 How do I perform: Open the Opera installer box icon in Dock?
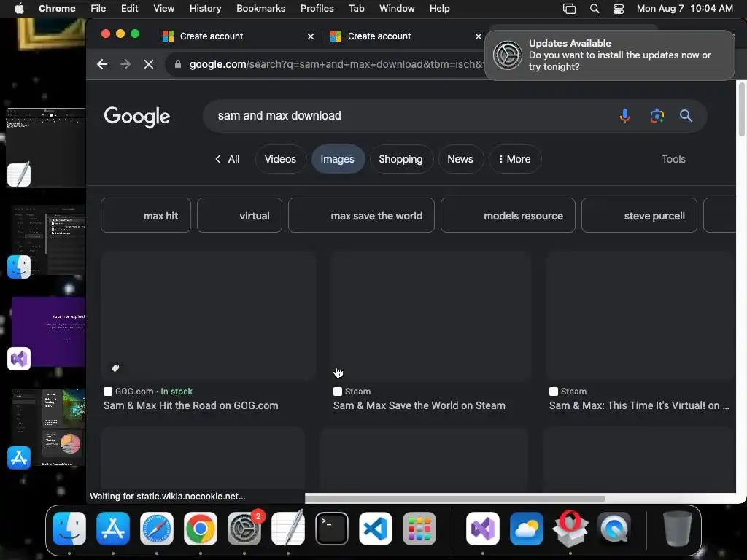click(570, 529)
